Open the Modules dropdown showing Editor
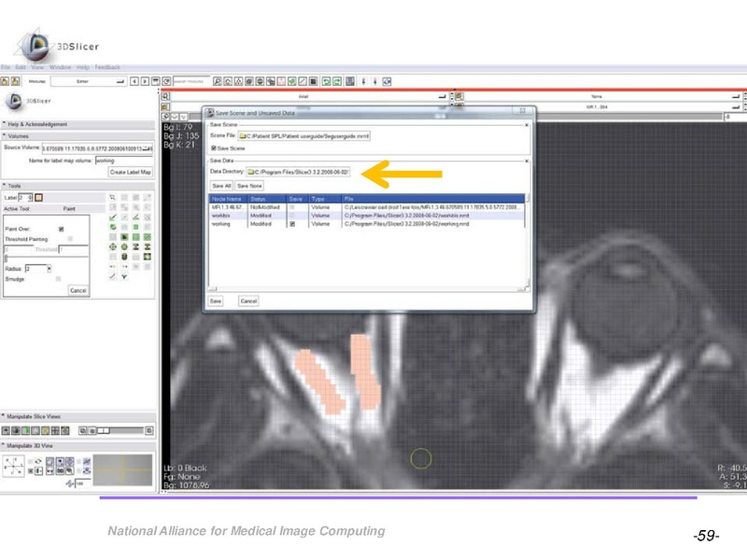The image size is (747, 560). [89, 81]
